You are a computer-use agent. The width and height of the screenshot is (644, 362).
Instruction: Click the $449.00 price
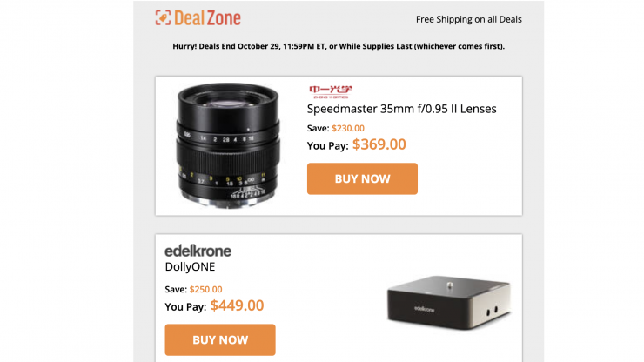tap(237, 305)
